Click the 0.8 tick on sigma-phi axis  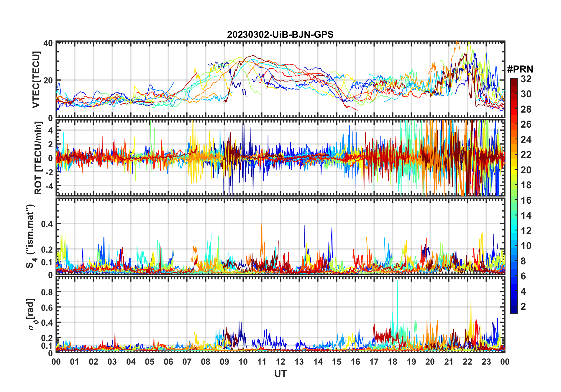pyautogui.click(x=47, y=292)
